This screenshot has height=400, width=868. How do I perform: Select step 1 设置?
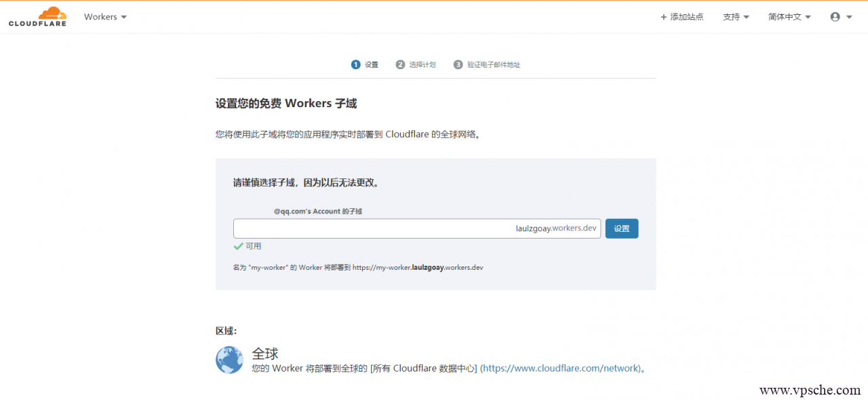(x=365, y=64)
